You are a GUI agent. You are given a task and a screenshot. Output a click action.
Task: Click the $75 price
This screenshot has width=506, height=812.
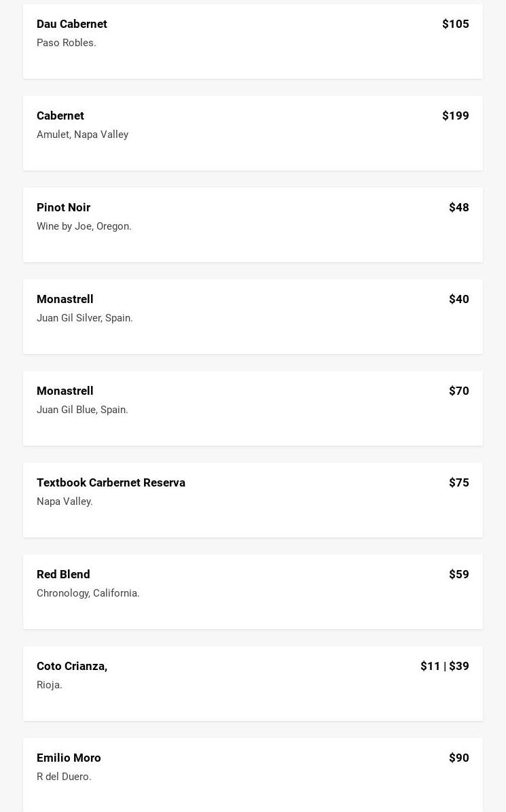point(458,482)
